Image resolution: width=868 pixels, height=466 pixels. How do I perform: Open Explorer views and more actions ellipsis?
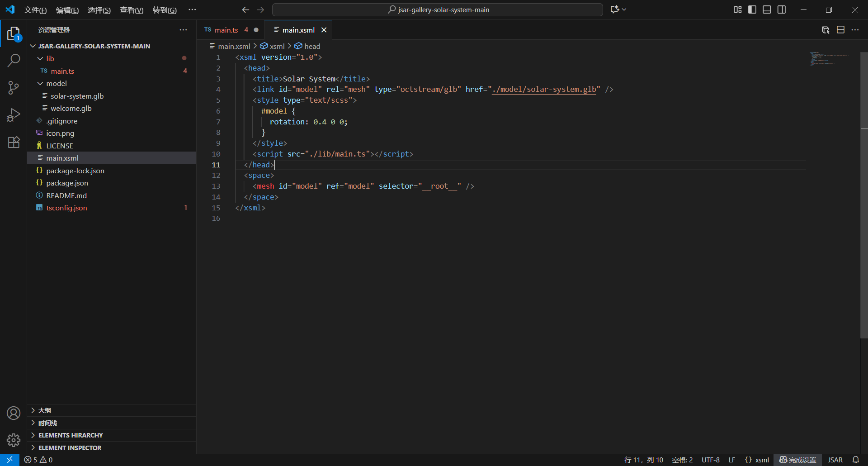(183, 30)
